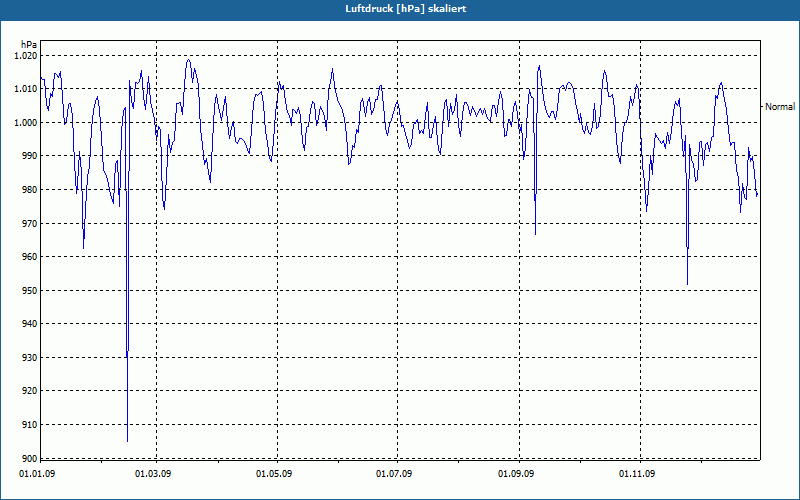
Task: Click the chart title 'Luftdruck [hPa] skaliert'
Action: pyautogui.click(x=405, y=9)
